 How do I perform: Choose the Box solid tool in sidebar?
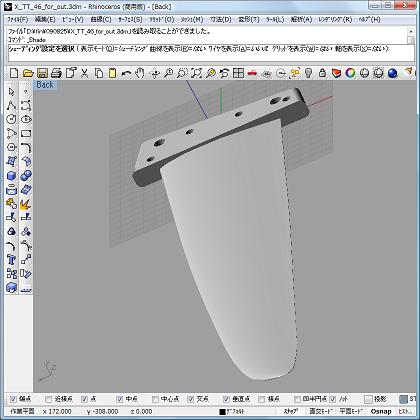[11, 176]
